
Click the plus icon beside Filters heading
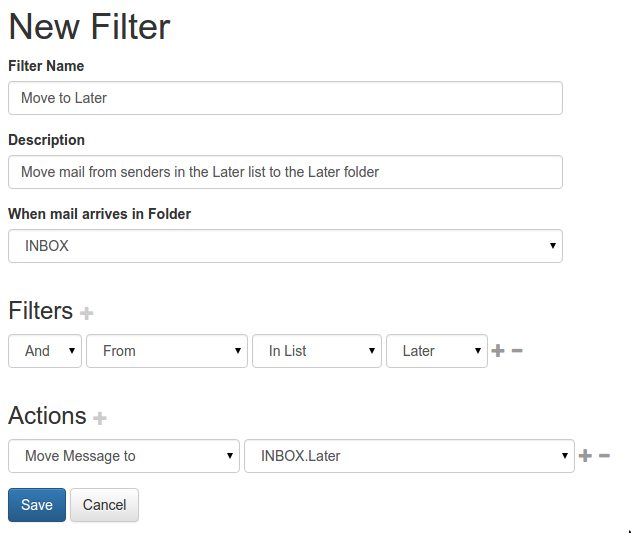pyautogui.click(x=87, y=313)
